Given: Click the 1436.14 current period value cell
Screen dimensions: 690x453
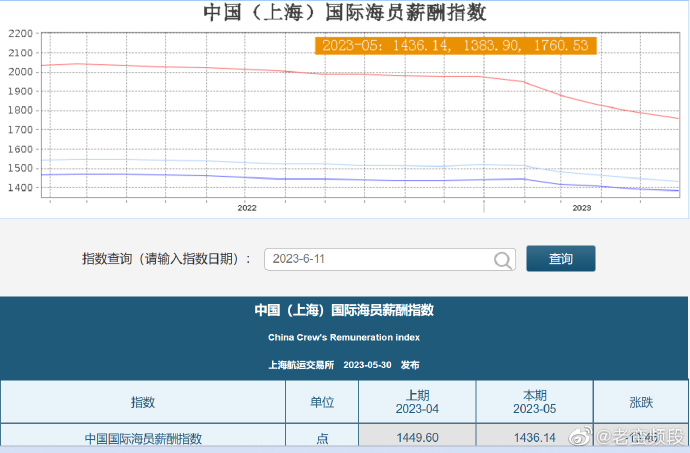Looking at the screenshot, I should (x=535, y=438).
